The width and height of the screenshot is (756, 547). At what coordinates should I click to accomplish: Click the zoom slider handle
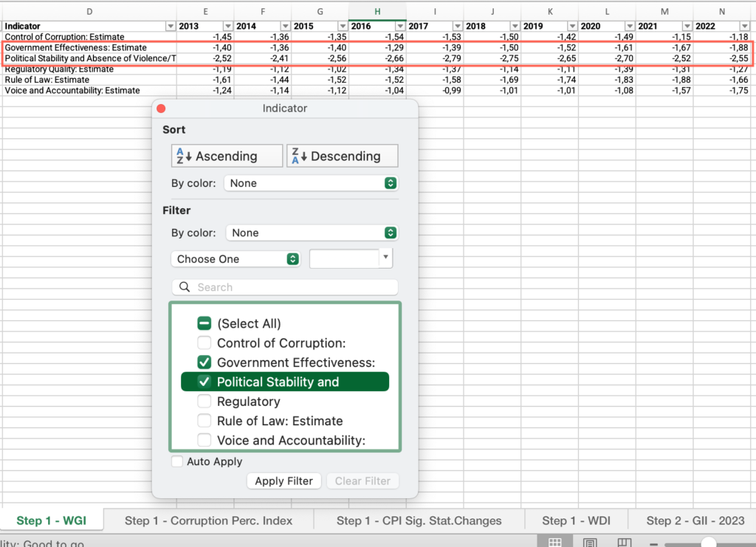point(709,543)
